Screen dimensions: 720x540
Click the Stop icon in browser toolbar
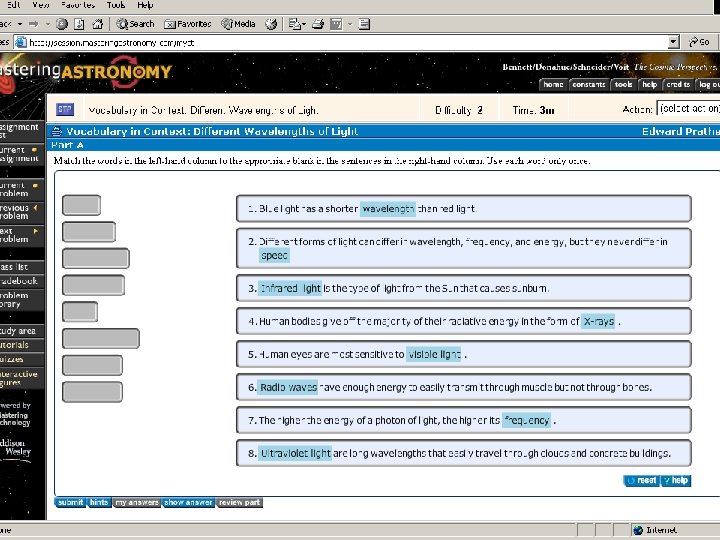pos(62,24)
